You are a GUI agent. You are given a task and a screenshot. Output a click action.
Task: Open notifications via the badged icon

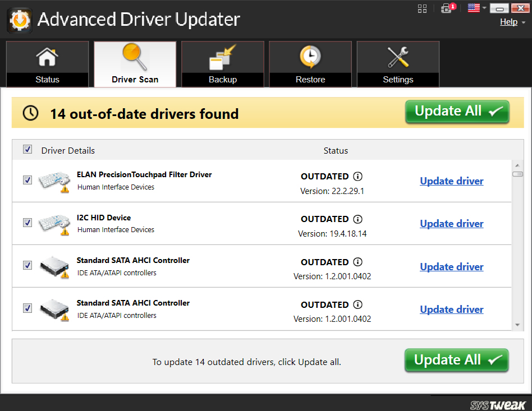point(447,8)
